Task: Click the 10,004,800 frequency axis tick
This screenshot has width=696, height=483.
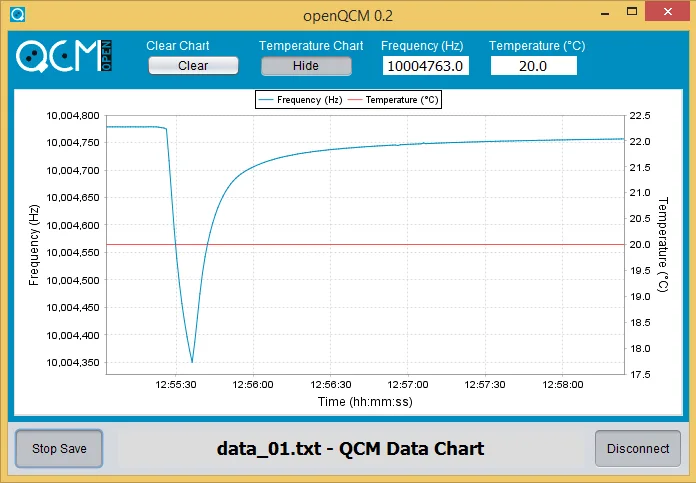Action: point(73,116)
